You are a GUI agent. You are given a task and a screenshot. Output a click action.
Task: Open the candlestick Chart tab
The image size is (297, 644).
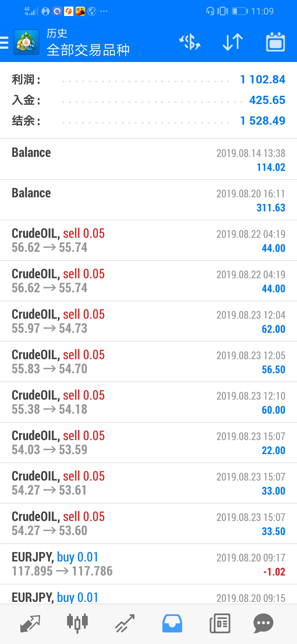point(77,623)
